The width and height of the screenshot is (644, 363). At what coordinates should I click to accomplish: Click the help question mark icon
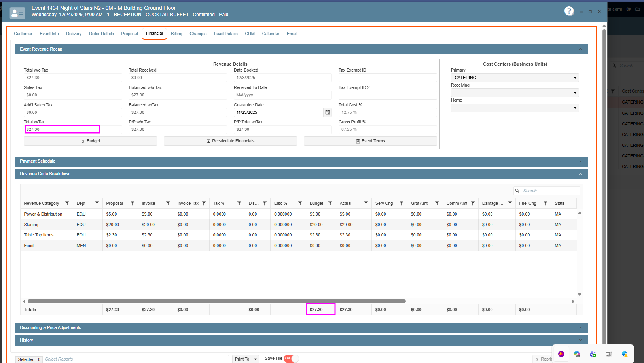click(569, 11)
